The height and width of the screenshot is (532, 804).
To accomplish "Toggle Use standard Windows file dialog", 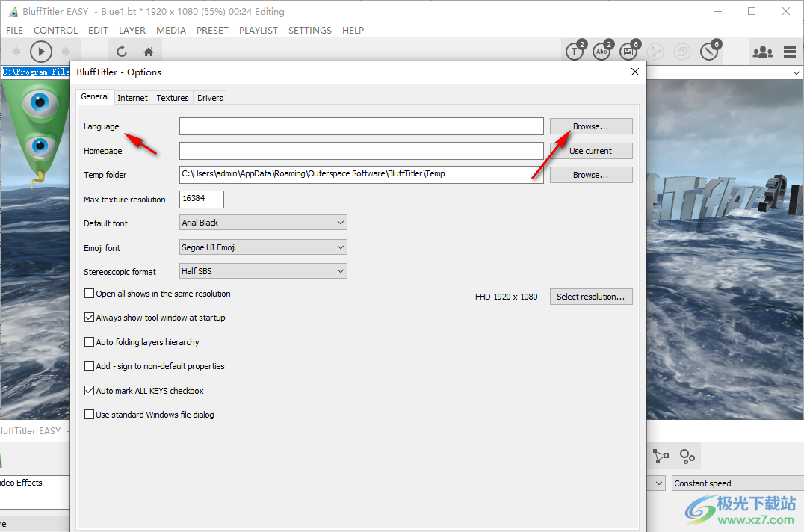I will point(90,415).
